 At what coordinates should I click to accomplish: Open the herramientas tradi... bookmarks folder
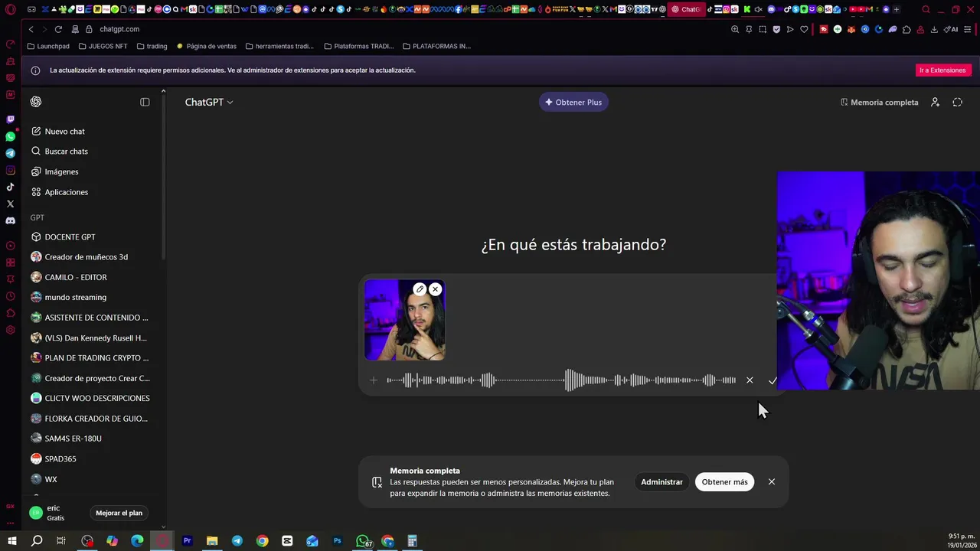pyautogui.click(x=279, y=46)
